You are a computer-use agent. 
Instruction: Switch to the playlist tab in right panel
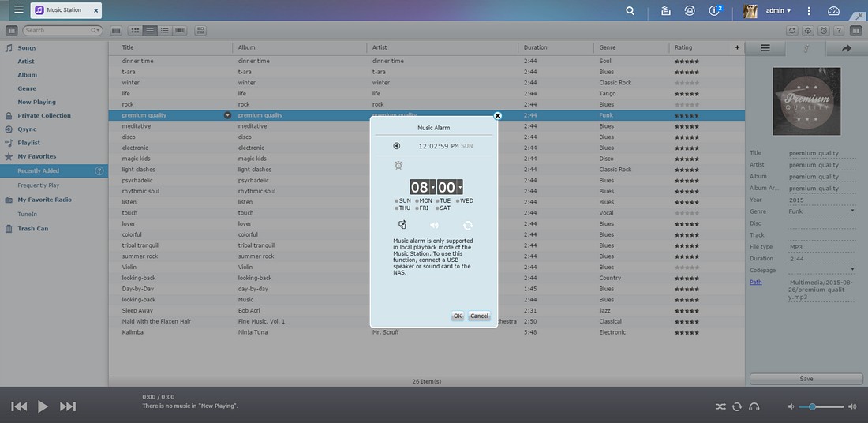pyautogui.click(x=765, y=48)
